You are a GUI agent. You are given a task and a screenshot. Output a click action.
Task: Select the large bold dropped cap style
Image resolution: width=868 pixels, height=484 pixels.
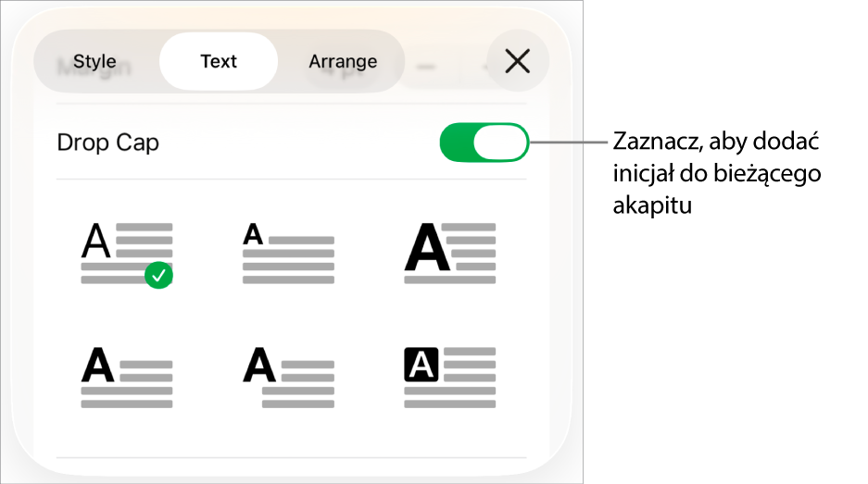[x=450, y=253]
